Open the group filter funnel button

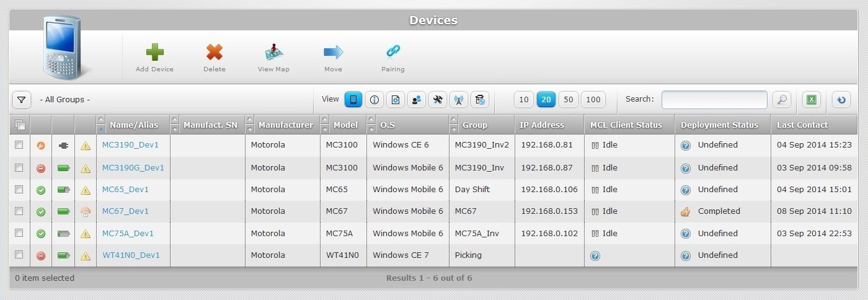point(21,100)
